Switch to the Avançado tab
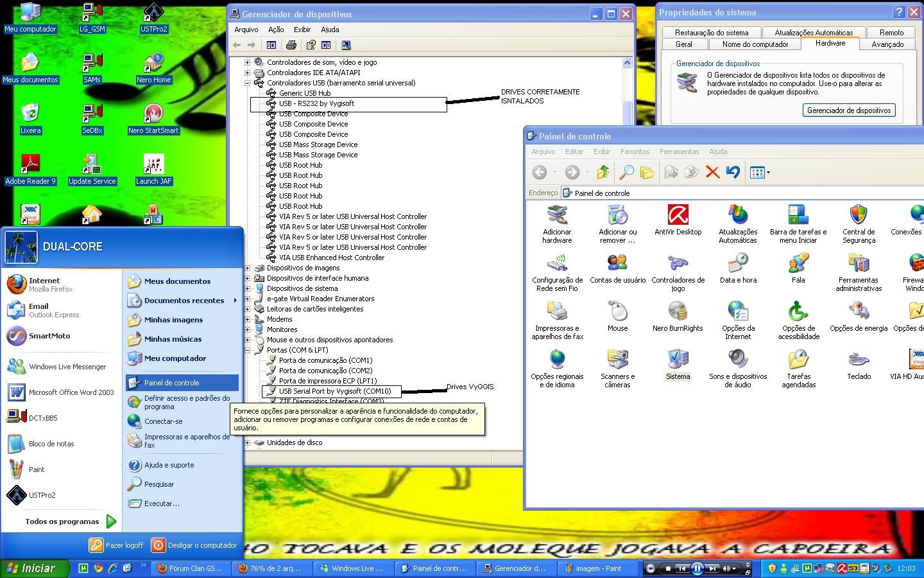Screen dimensions: 924x578 (887, 44)
